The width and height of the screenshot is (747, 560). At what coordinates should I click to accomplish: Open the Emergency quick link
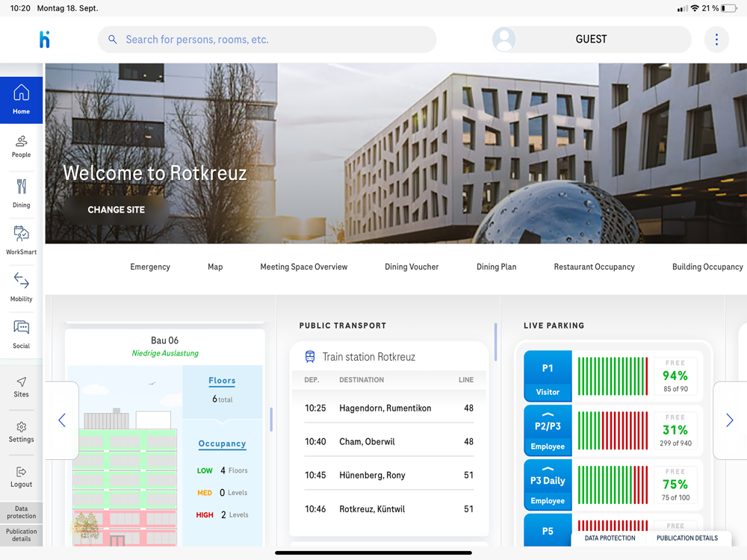[x=150, y=267]
